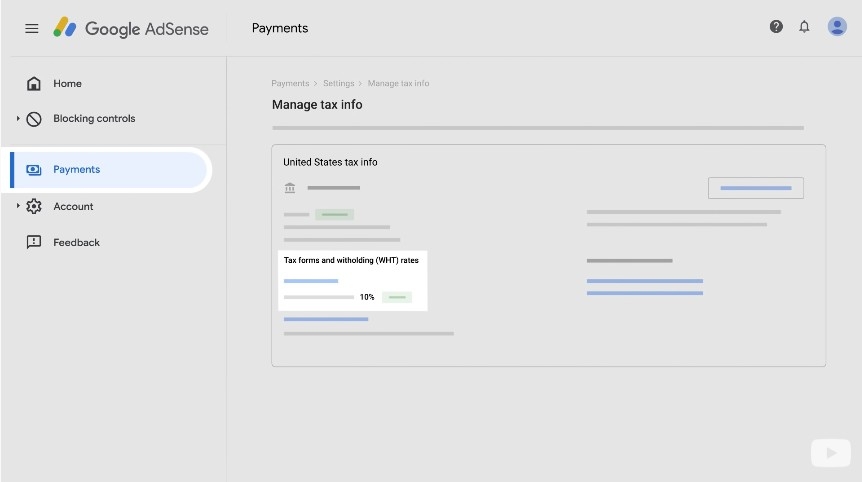Open the user account avatar
The height and width of the screenshot is (482, 862).
[x=837, y=27]
